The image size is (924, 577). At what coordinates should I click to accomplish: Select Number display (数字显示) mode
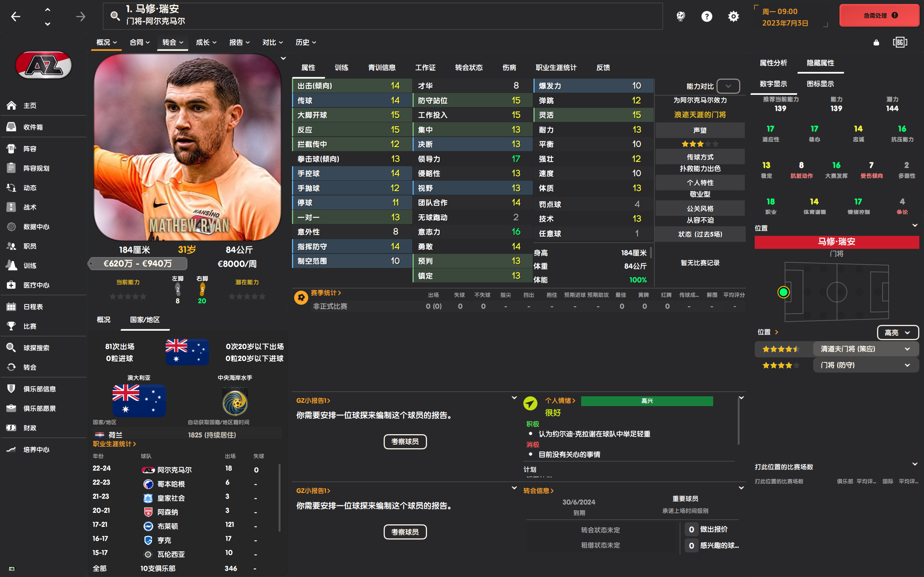click(773, 84)
